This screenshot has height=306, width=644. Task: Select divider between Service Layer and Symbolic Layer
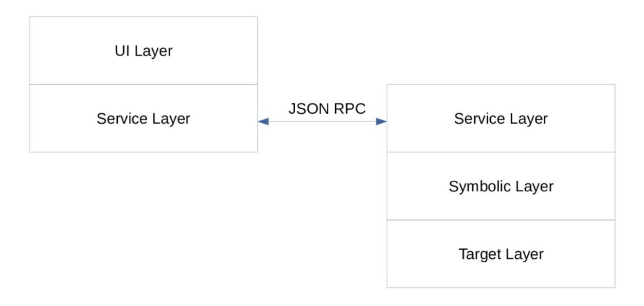(501, 152)
